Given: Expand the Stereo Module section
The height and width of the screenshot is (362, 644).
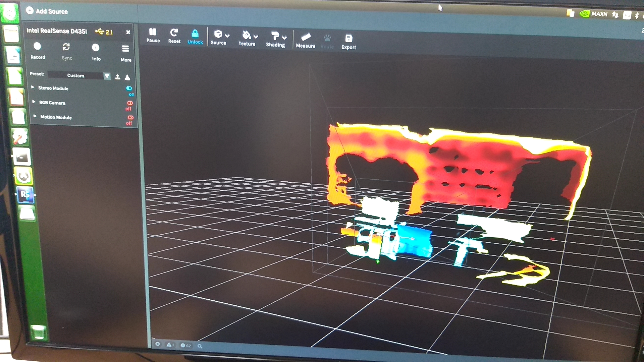Looking at the screenshot, I should point(33,87).
